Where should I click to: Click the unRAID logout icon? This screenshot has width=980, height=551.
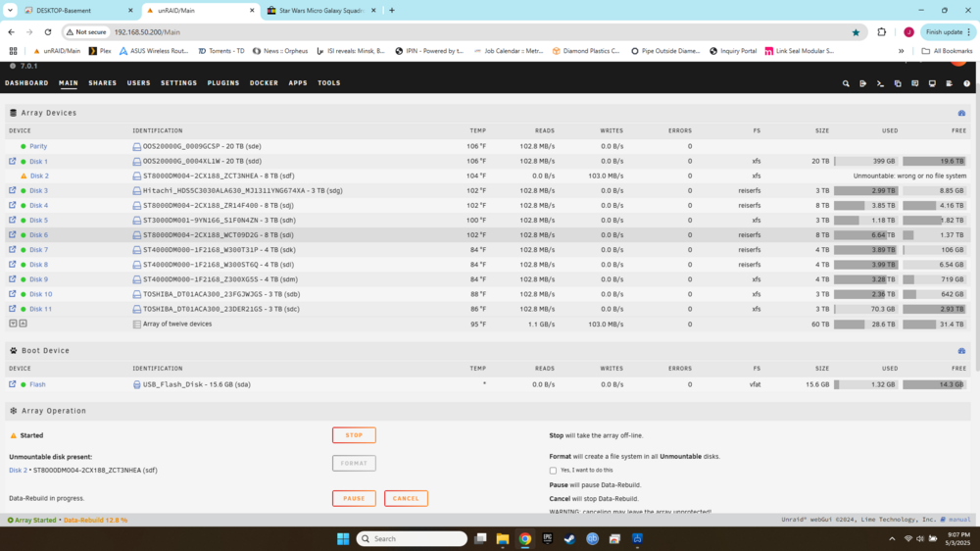[863, 83]
